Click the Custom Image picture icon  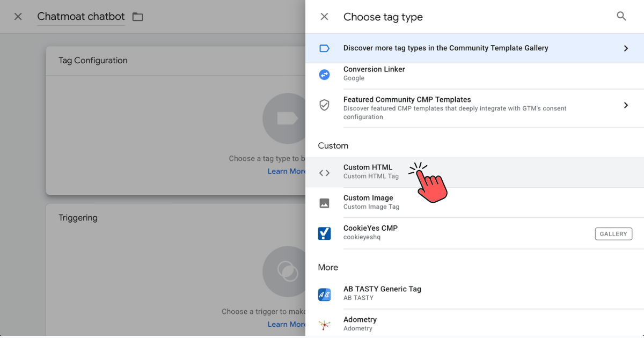(x=324, y=203)
